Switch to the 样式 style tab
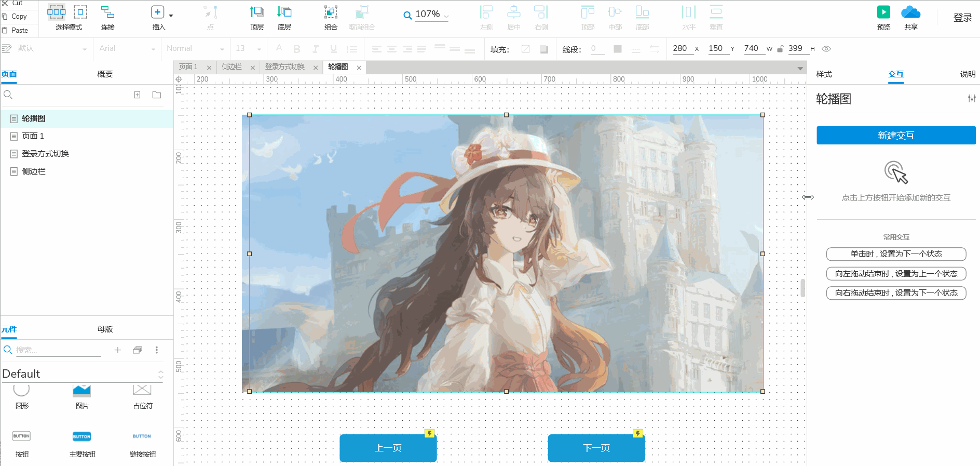The height and width of the screenshot is (466, 980). [824, 74]
